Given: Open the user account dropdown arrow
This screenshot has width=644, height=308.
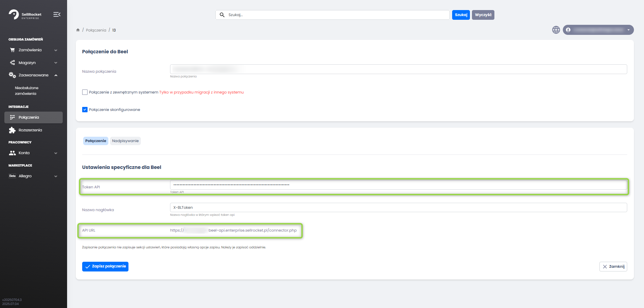Looking at the screenshot, I should point(629,30).
